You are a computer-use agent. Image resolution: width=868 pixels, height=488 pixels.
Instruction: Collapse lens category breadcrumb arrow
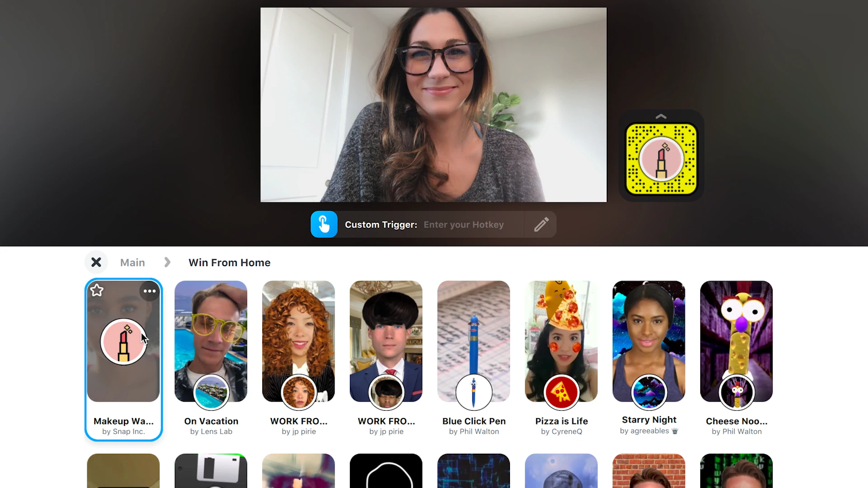coord(167,263)
